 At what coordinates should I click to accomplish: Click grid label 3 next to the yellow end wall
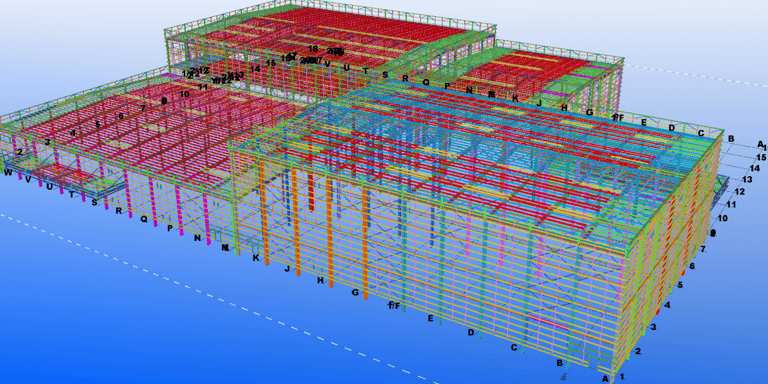coord(653,327)
